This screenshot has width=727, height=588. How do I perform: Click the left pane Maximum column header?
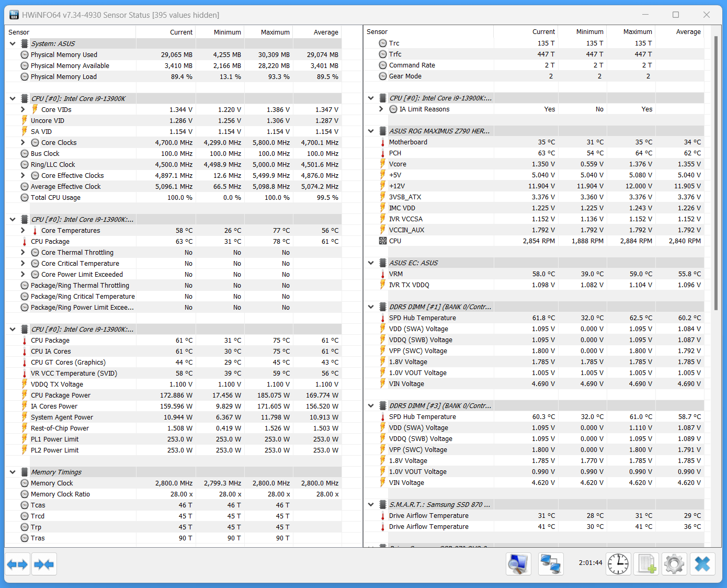pos(269,32)
